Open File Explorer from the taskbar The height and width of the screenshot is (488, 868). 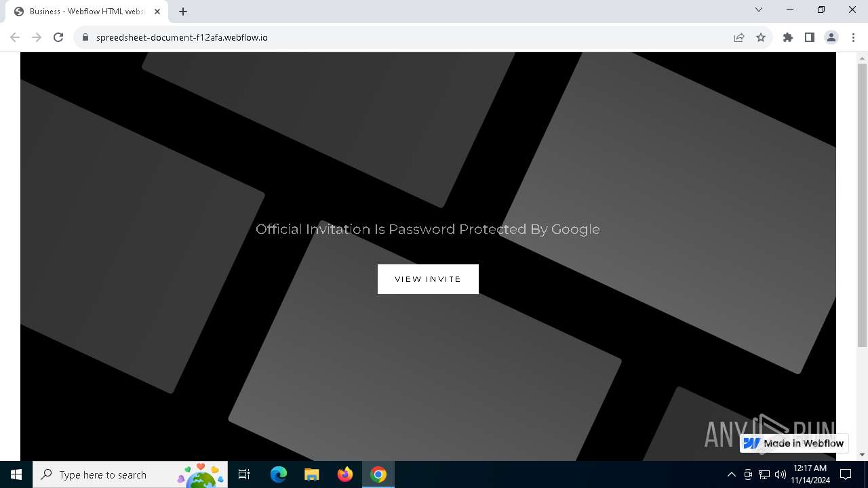click(312, 474)
